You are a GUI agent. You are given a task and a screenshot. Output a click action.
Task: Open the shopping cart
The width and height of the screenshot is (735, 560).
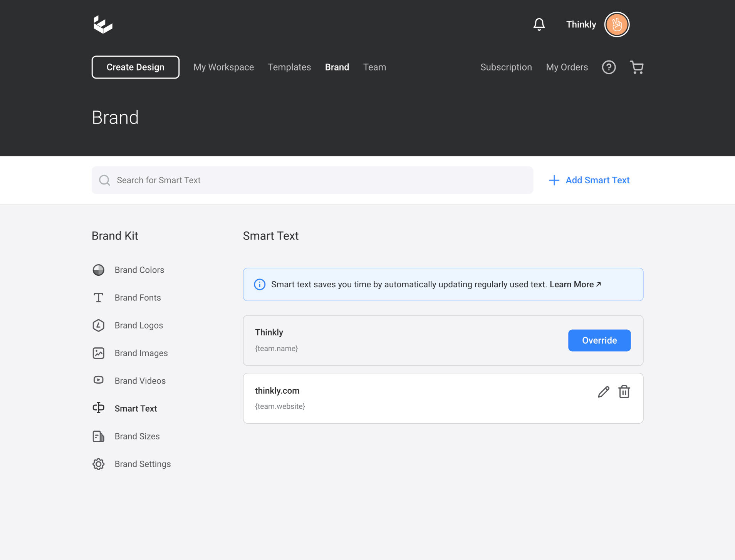636,67
